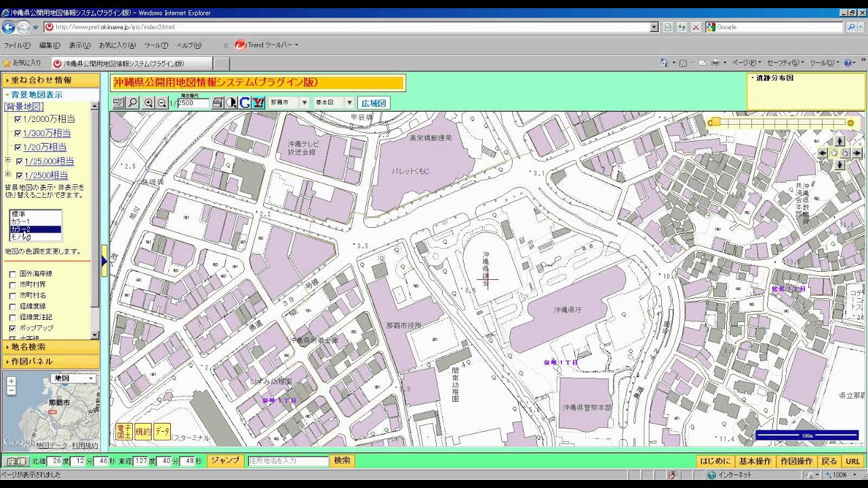This screenshot has width=868, height=488.
Task: Pan map right with the right arrow
Action: tap(857, 153)
